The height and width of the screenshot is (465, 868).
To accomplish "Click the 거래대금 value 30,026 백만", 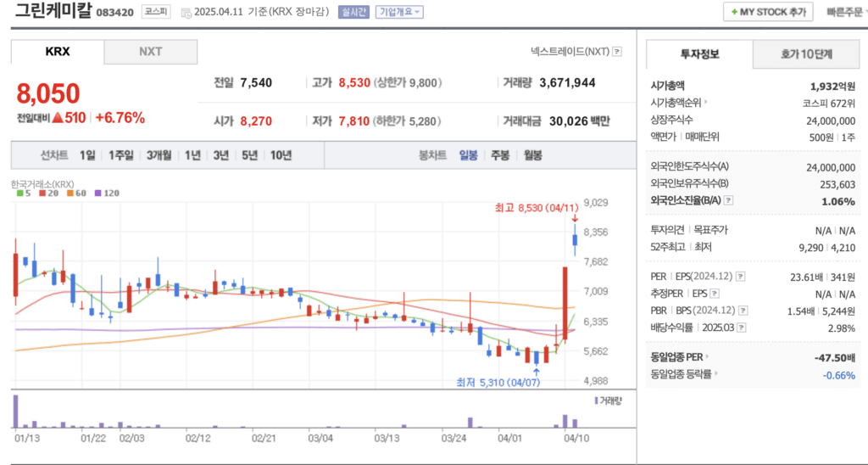I will click(580, 120).
